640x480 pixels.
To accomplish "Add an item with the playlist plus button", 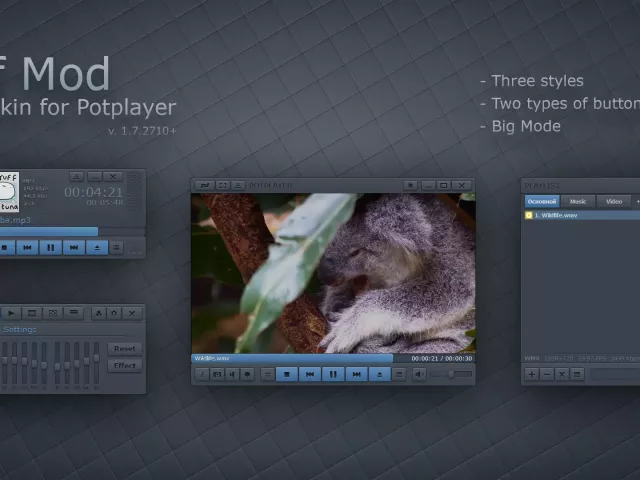I will point(532,374).
